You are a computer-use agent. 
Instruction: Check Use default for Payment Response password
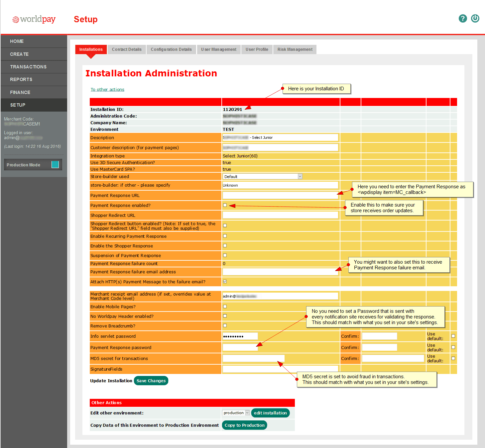point(453,347)
